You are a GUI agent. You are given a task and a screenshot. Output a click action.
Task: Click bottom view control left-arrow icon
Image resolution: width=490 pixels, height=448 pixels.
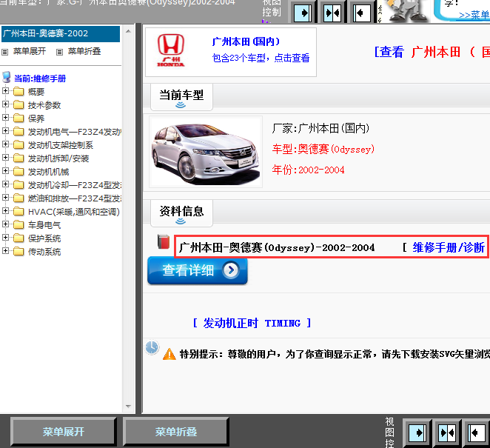(x=476, y=433)
